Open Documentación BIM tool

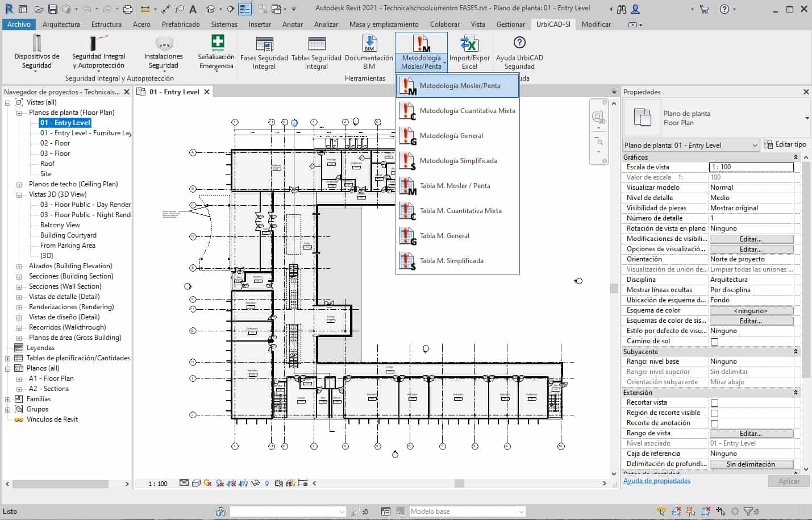pyautogui.click(x=369, y=52)
